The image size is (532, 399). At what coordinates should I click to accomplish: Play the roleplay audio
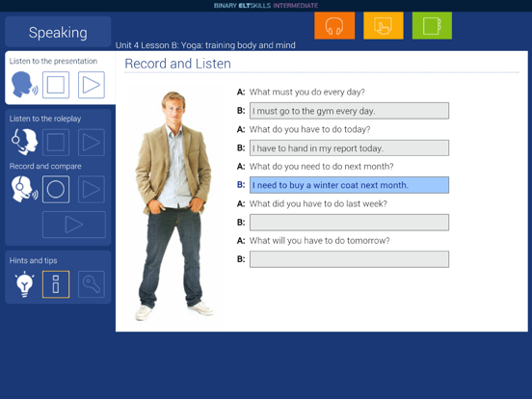92,143
